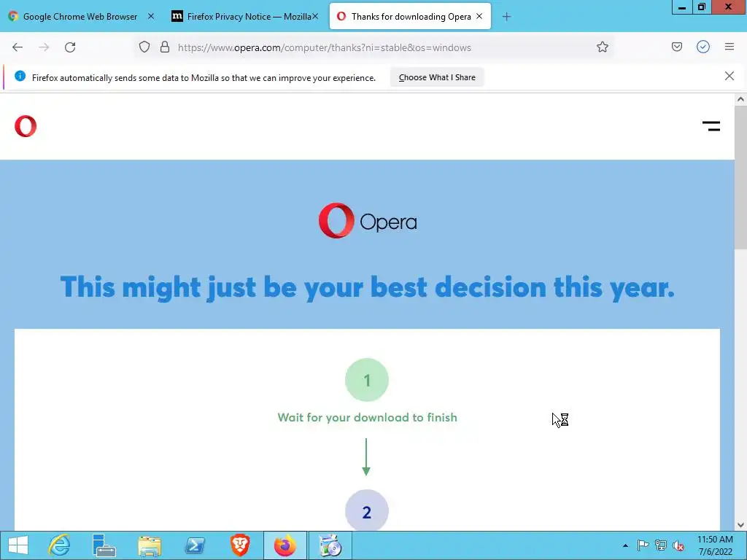Click the network icon in the system tray
747x560 pixels.
(661, 545)
